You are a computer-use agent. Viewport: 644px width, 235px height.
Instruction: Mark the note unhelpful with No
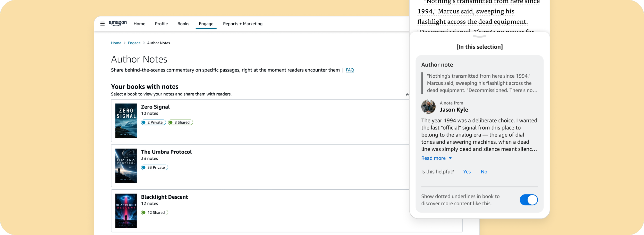tap(484, 172)
